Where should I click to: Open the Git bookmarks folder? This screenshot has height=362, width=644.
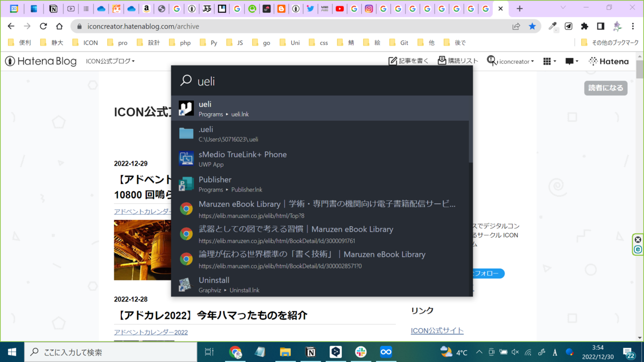398,42
